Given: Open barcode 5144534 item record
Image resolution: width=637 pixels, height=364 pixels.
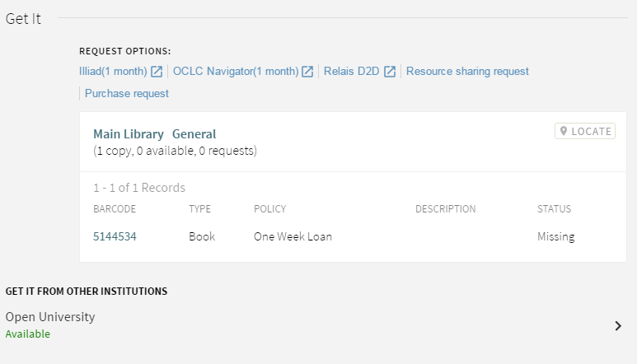Looking at the screenshot, I should coord(115,236).
